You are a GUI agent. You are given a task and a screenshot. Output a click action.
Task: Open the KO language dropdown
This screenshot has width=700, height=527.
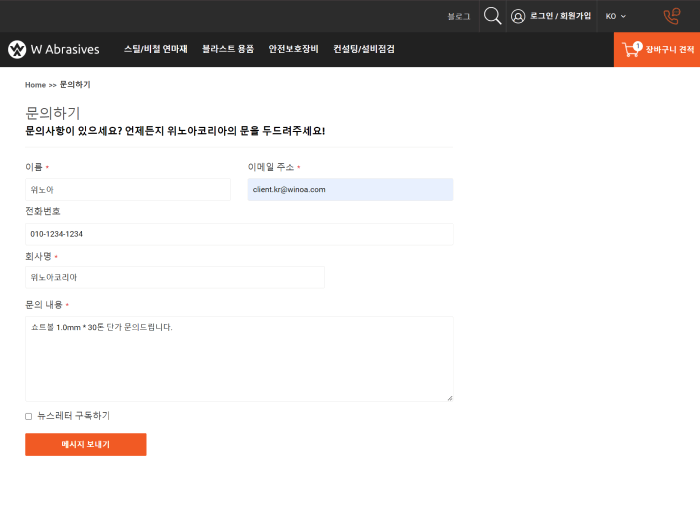[x=616, y=16]
